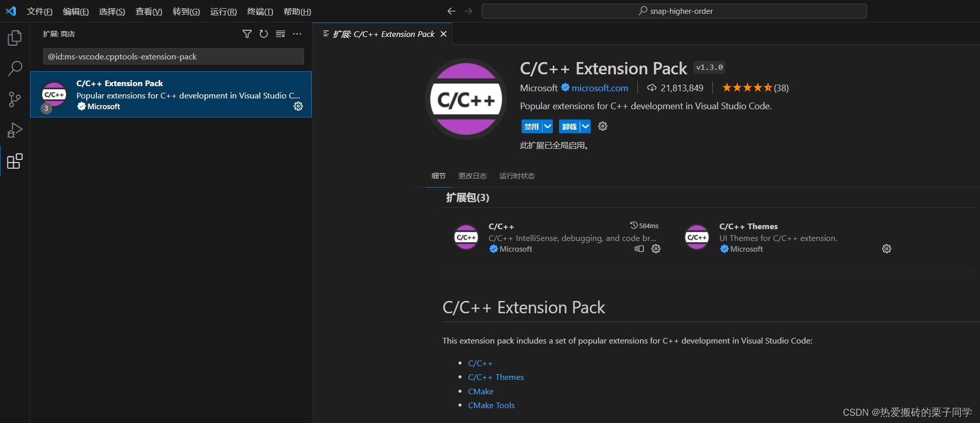Expand the uninstall (卸载) dropdown arrow
The image size is (980, 423).
click(x=586, y=126)
